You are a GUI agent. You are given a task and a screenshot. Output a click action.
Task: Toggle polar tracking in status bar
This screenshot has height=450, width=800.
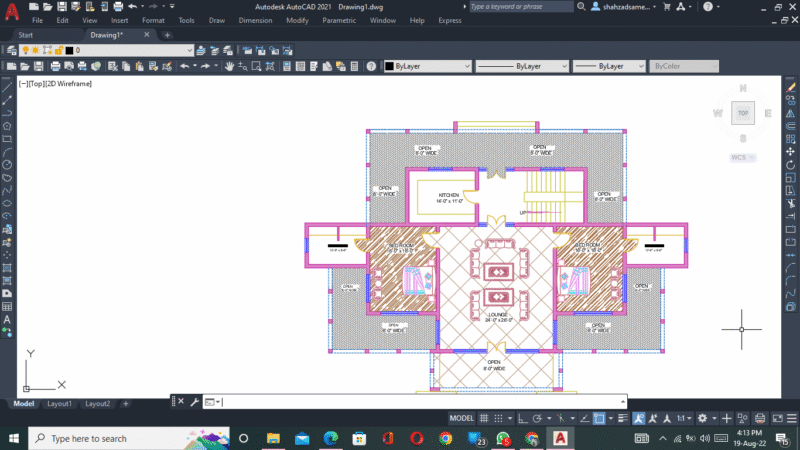(537, 418)
